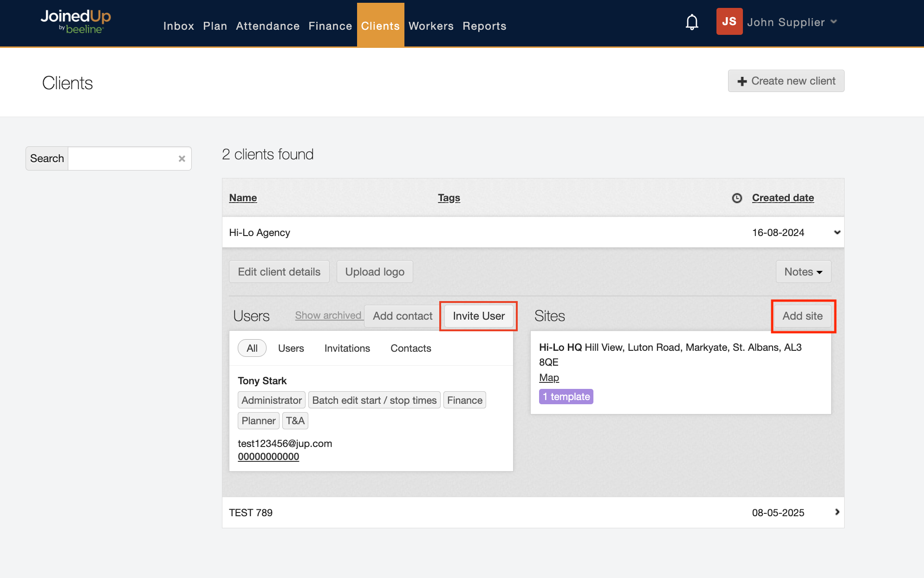Click the clock icon beside Created date
The width and height of the screenshot is (924, 578).
click(x=737, y=198)
